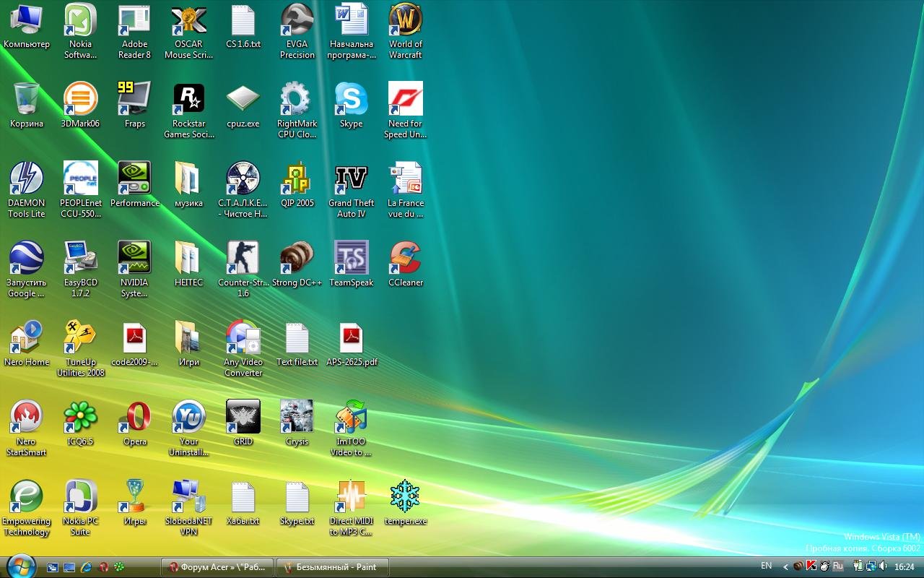The width and height of the screenshot is (924, 578).
Task: Launch Google Earth via Запустить Google shortcut
Action: pyautogui.click(x=27, y=258)
